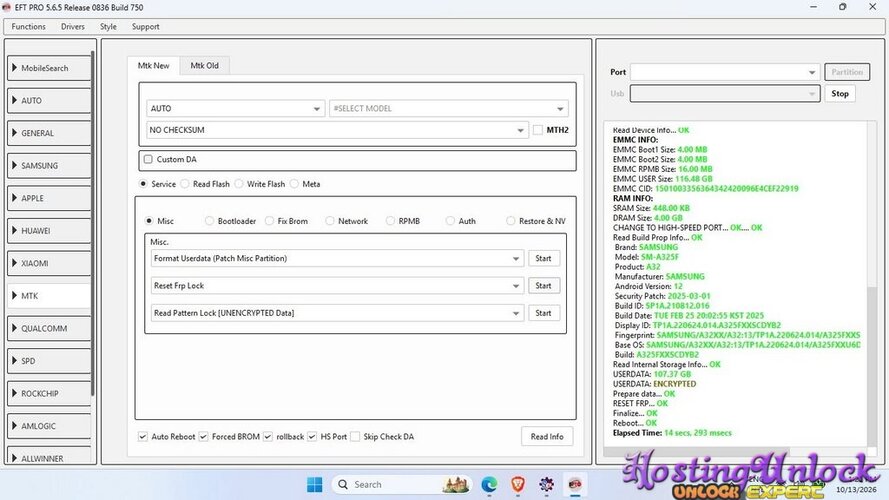Click the EMMC CID value in the log
The image size is (889, 500).
[727, 189]
